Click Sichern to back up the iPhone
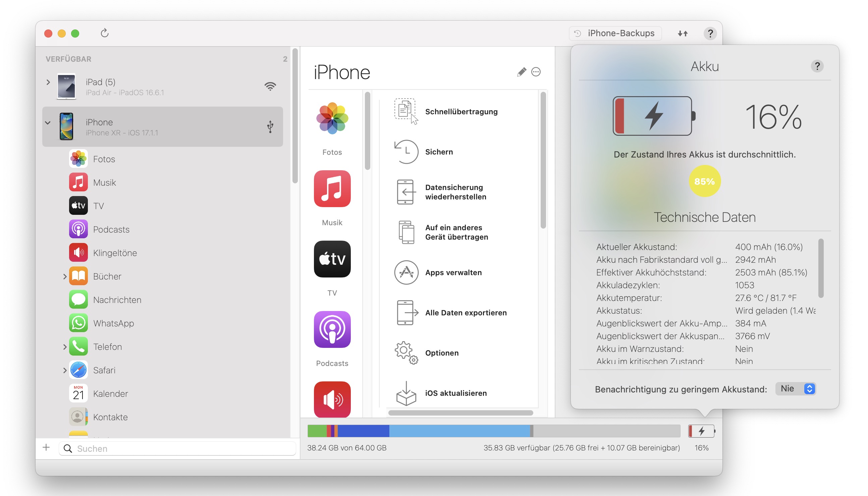 (439, 152)
